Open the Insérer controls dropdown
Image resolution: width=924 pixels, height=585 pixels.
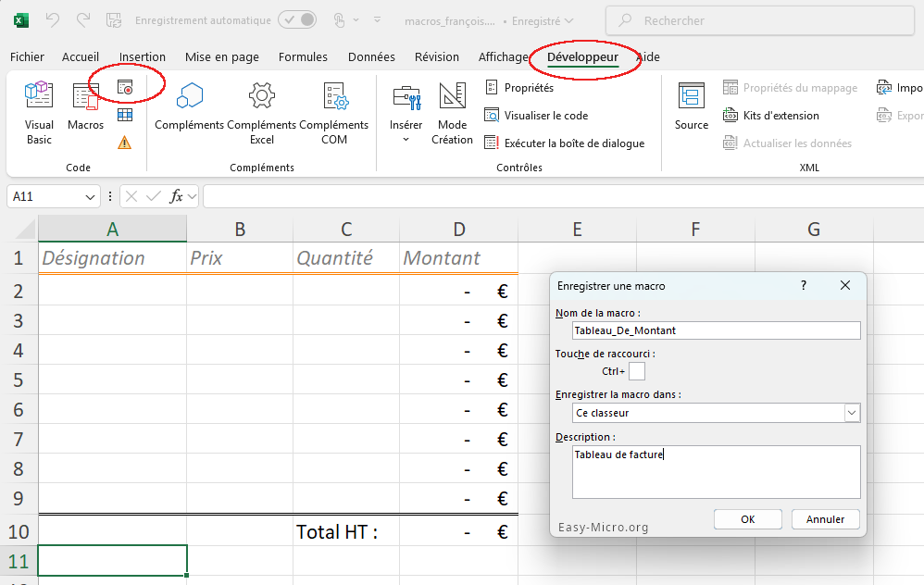point(406,113)
